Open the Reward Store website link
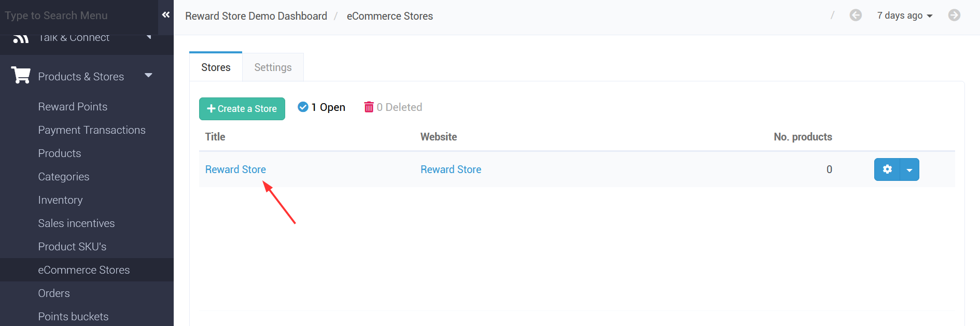The width and height of the screenshot is (980, 326). coord(451,169)
